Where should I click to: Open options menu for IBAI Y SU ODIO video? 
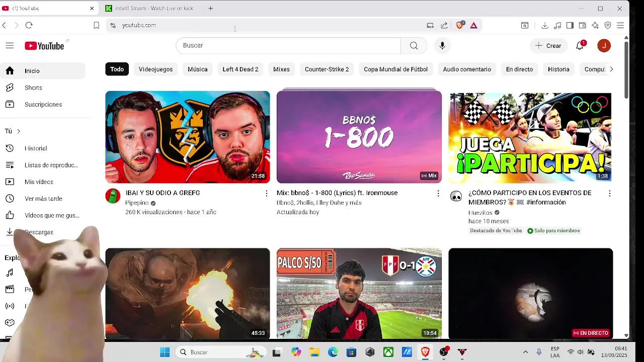[x=267, y=193]
